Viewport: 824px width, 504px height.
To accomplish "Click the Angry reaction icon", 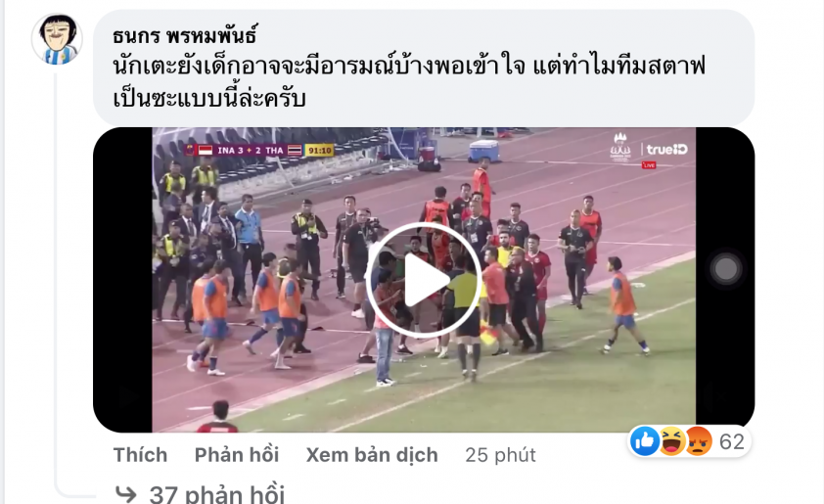I will pos(699,440).
